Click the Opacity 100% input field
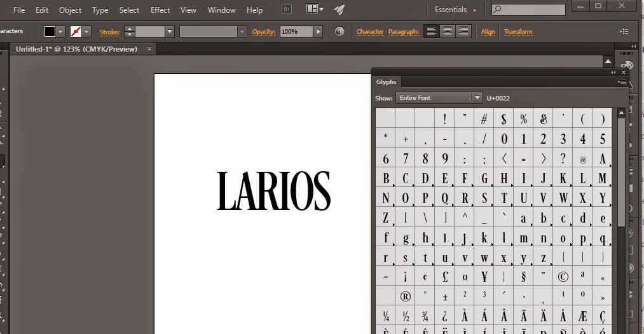The height and width of the screenshot is (334, 644). pyautogui.click(x=296, y=31)
